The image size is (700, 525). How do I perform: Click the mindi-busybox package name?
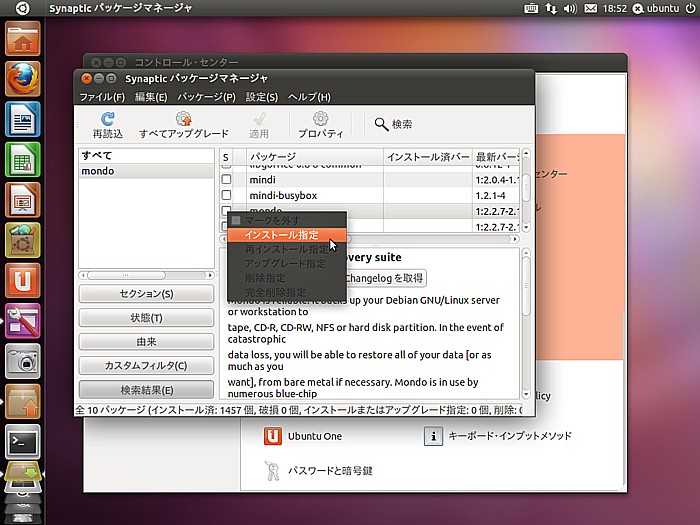[x=283, y=195]
